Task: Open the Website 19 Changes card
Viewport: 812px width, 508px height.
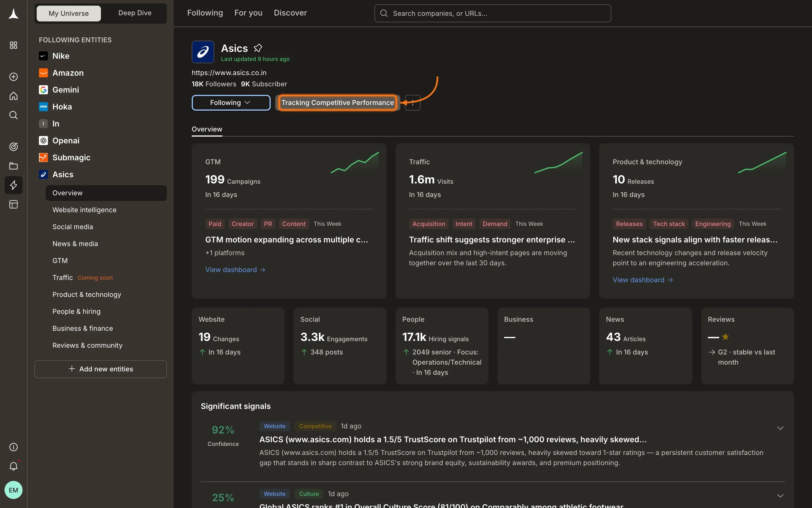Action: (238, 346)
